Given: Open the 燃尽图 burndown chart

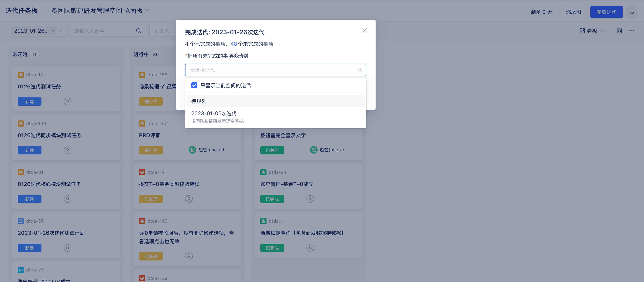Looking at the screenshot, I should pos(573,12).
